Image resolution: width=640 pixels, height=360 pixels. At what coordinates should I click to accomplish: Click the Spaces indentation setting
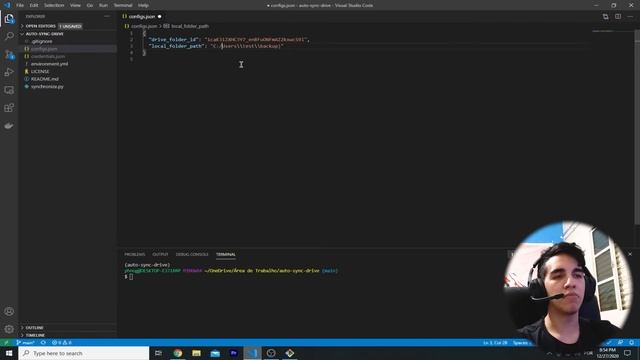(x=520, y=342)
